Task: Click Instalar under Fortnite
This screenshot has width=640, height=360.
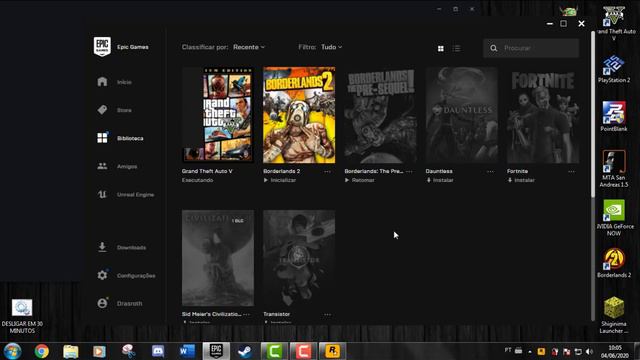Action: (x=521, y=180)
